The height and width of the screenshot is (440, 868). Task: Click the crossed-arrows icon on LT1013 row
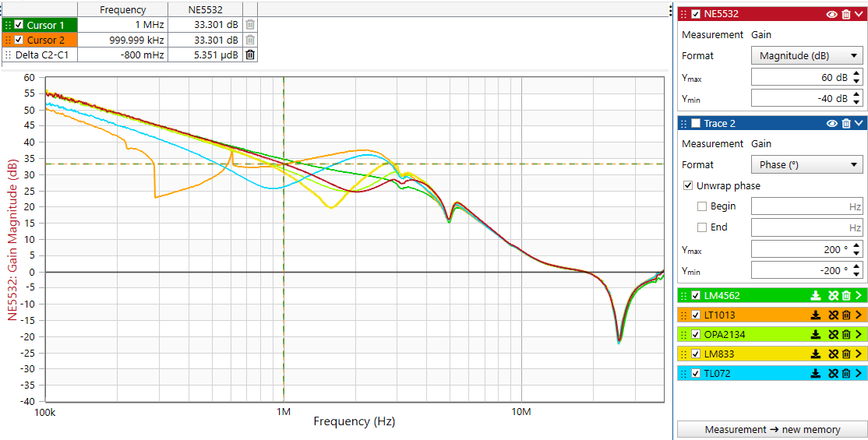(832, 315)
